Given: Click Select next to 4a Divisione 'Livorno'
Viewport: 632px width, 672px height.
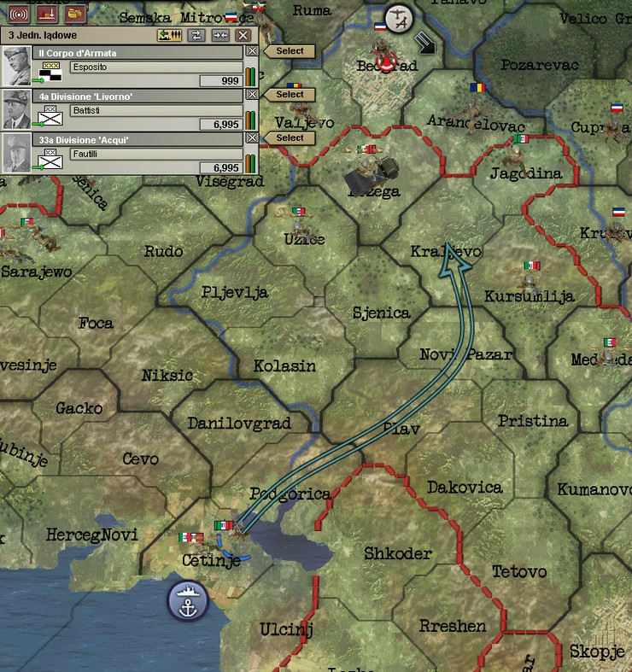Looking at the screenshot, I should [x=290, y=94].
